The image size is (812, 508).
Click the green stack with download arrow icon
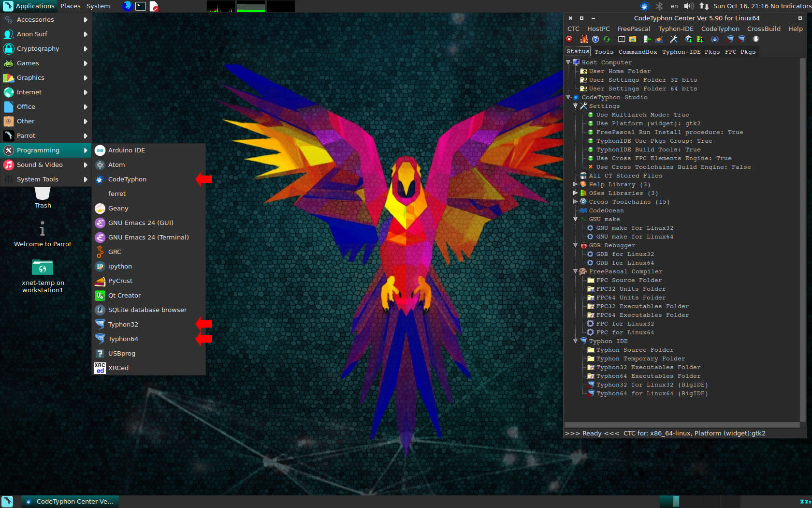(700, 39)
